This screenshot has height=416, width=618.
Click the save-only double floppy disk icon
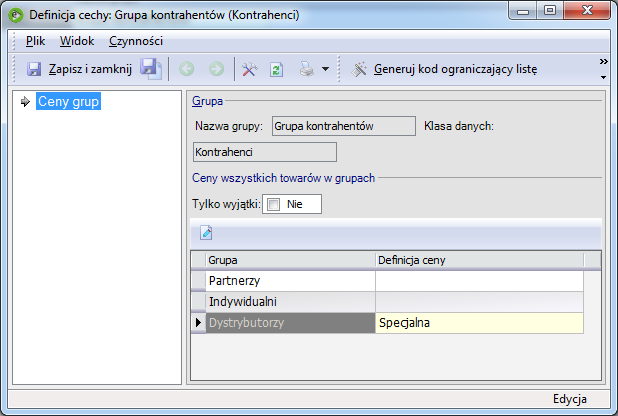coord(151,69)
